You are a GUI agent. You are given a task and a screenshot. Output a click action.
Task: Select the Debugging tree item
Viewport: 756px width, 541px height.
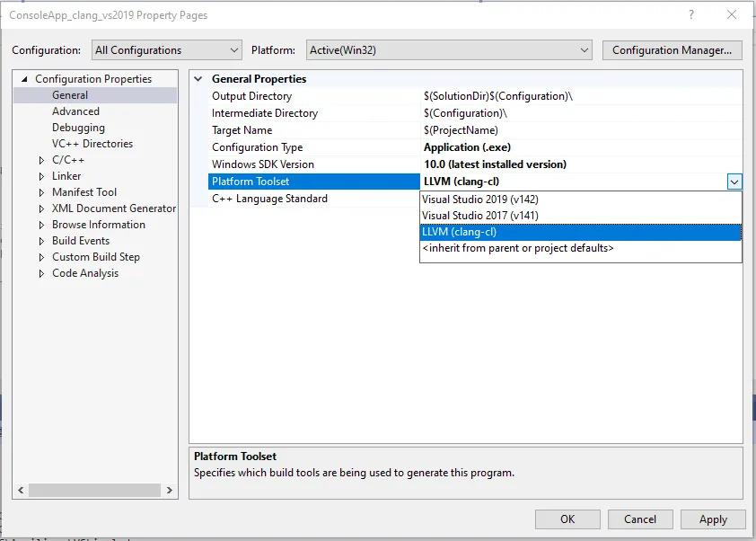[x=76, y=127]
